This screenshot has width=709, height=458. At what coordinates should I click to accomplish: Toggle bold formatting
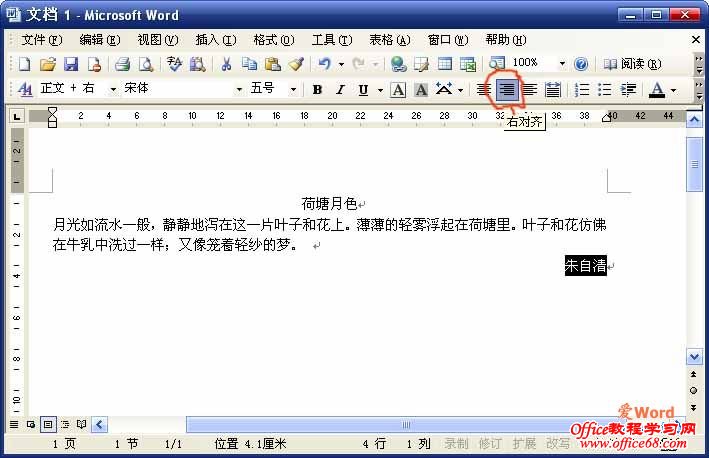[317, 90]
